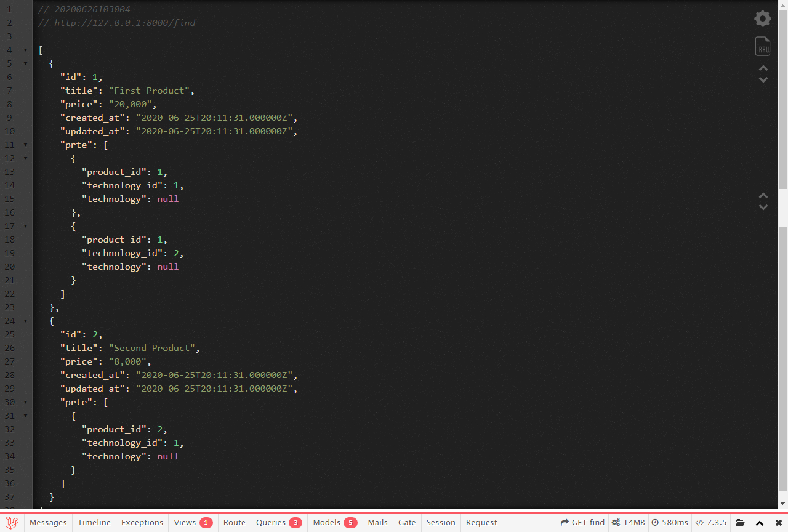Screen dimensions: 788x532
Task: Open the Views tab with badge 1
Action: point(193,523)
